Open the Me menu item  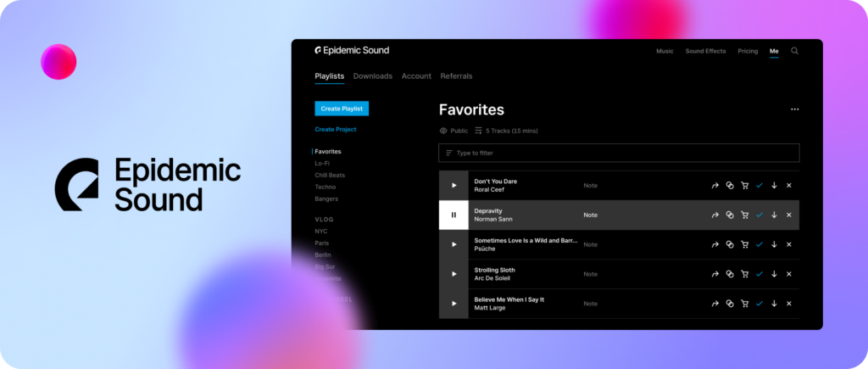pyautogui.click(x=774, y=51)
